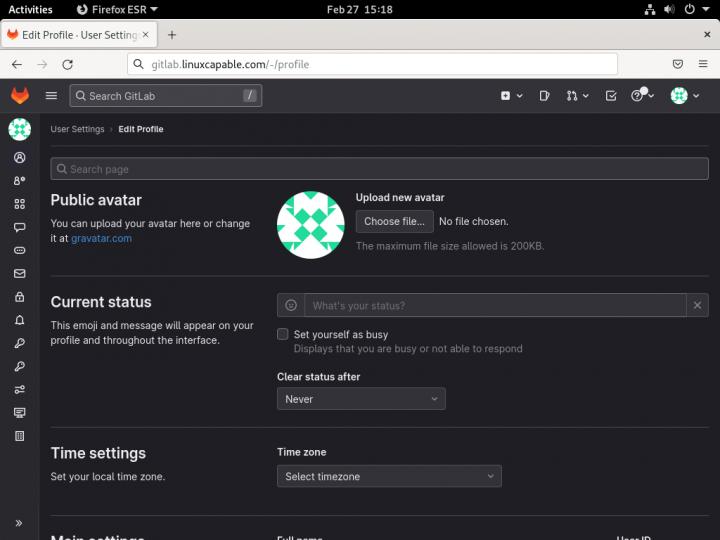This screenshot has width=720, height=540.
Task: Open Chat settings via the speech bubble icon
Action: click(x=19, y=227)
